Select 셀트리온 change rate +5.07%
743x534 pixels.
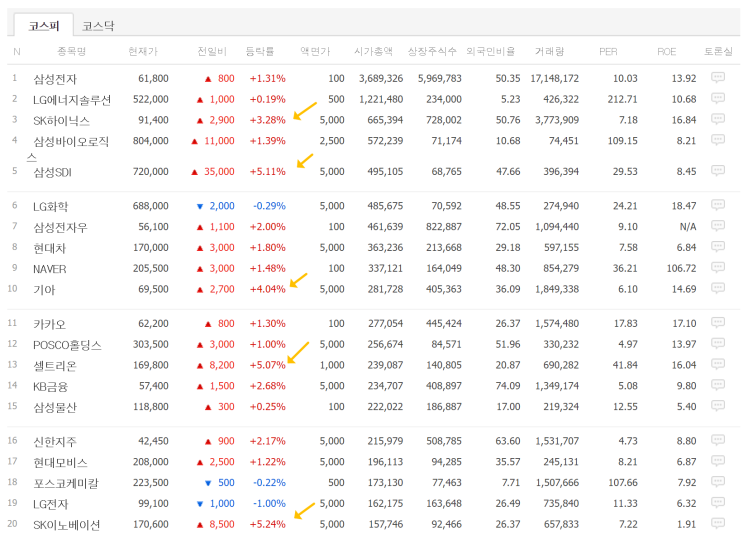click(x=268, y=365)
